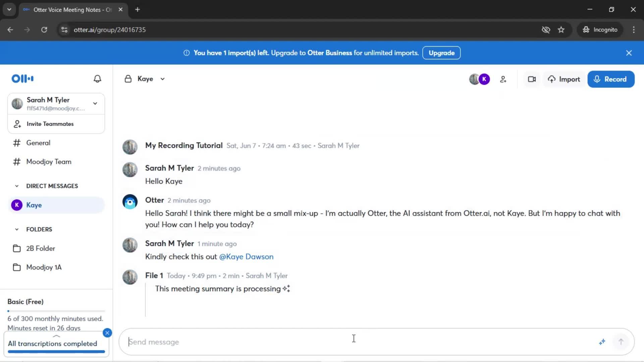Open Kaye conversation title dropdown
Viewport: 644px width, 362px height.
pyautogui.click(x=163, y=79)
